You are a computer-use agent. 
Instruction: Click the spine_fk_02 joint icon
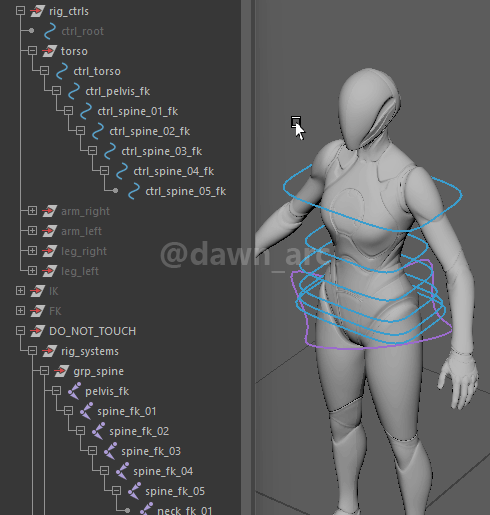coord(98,431)
